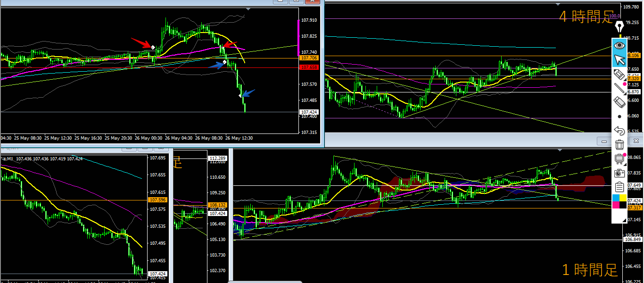644x283 pixels.
Task: Click the '26 May 04:30' time label
Action: point(180,138)
